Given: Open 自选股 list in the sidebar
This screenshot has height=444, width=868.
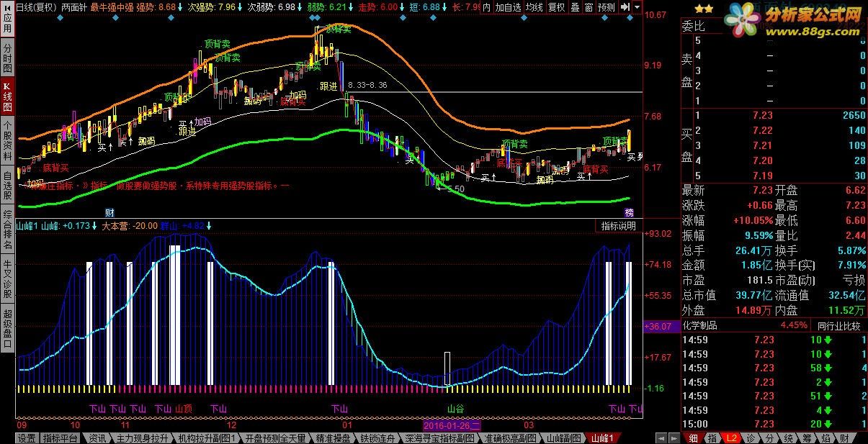Looking at the screenshot, I should [x=7, y=185].
